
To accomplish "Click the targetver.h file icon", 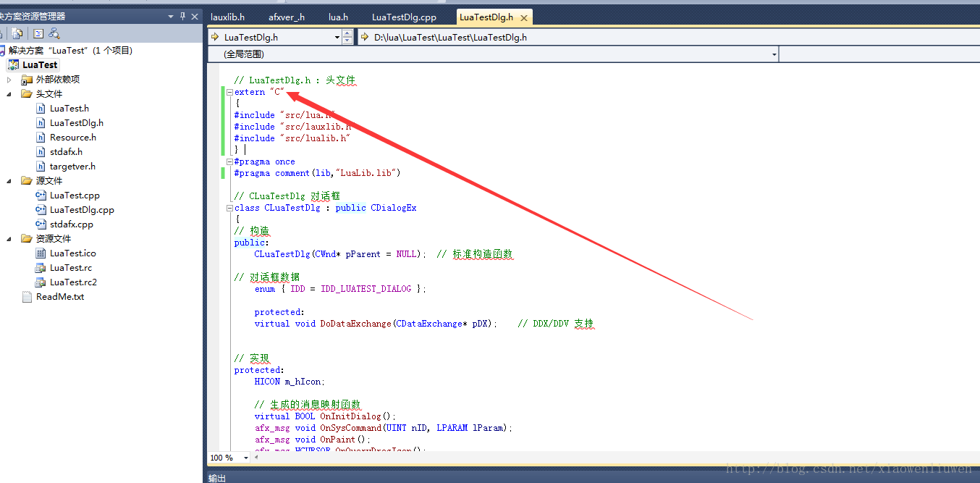I will (x=41, y=166).
